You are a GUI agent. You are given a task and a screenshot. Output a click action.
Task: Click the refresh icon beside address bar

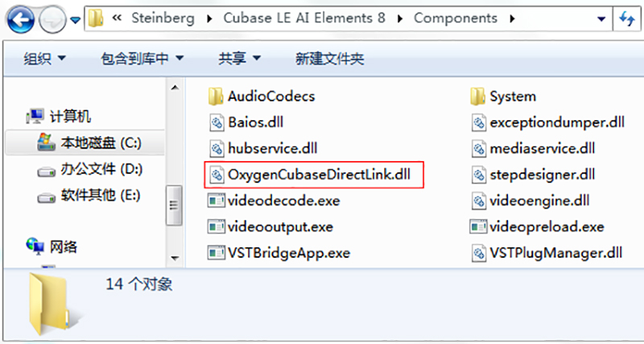coord(627,19)
